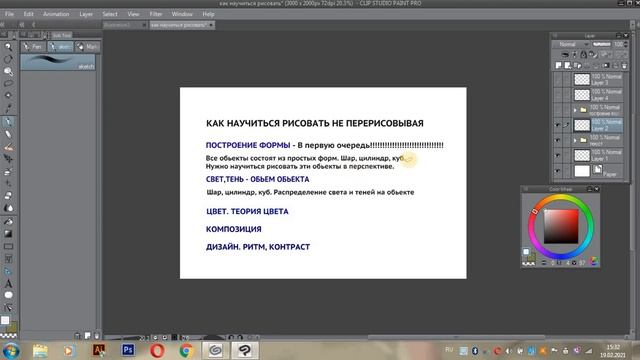
Task: Open the Windows Start menu
Action: (11, 351)
